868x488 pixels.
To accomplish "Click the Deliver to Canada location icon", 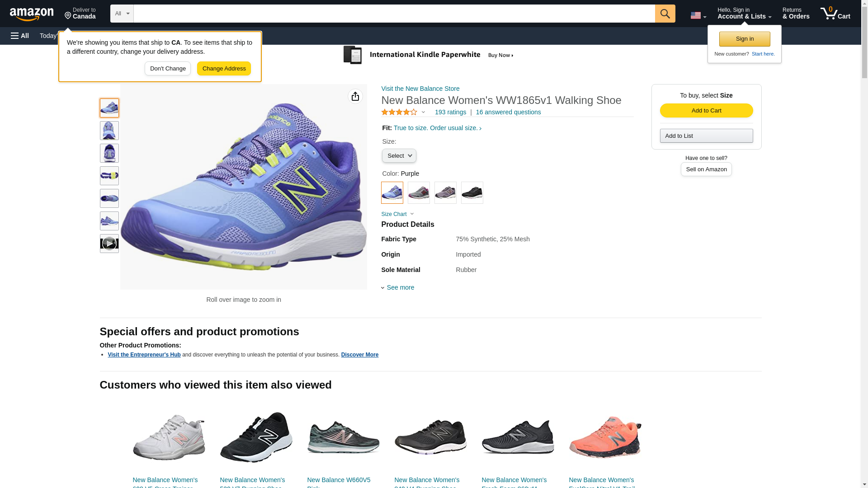I will 68,16.
